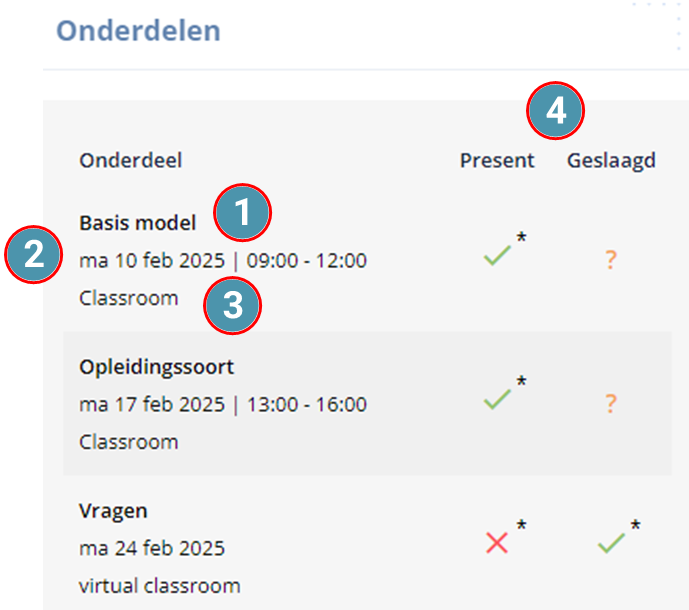Click the green Present checkmark for Basis model
This screenshot has height=610, width=689.
[x=497, y=255]
